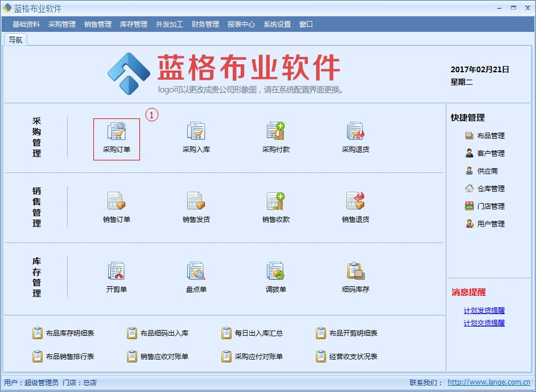Open the 盘点单 inventory check icon
This screenshot has height=392, width=536.
click(196, 271)
